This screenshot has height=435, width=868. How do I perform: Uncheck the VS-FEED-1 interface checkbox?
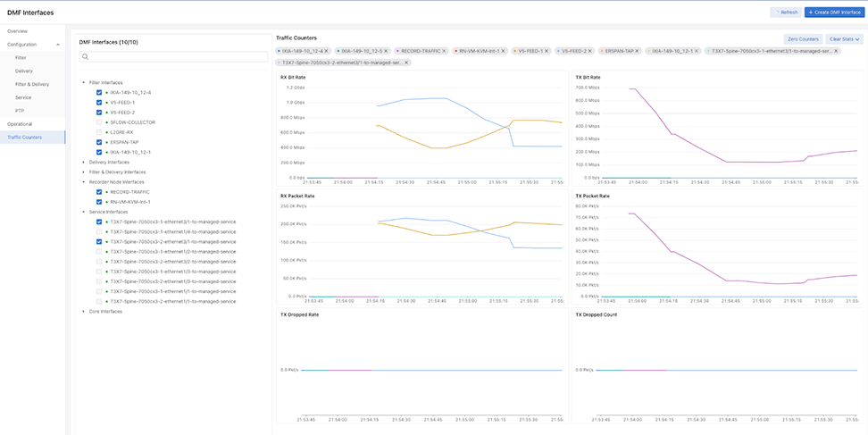point(98,103)
